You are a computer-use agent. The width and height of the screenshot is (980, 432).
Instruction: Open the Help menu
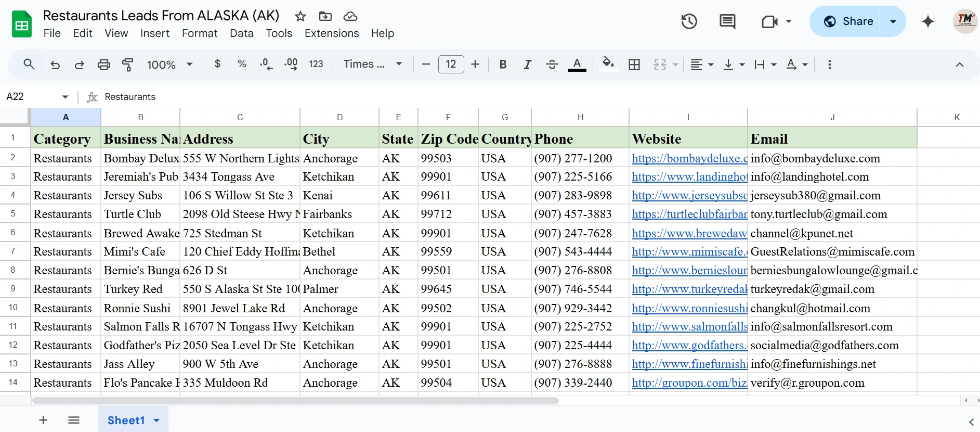tap(383, 33)
